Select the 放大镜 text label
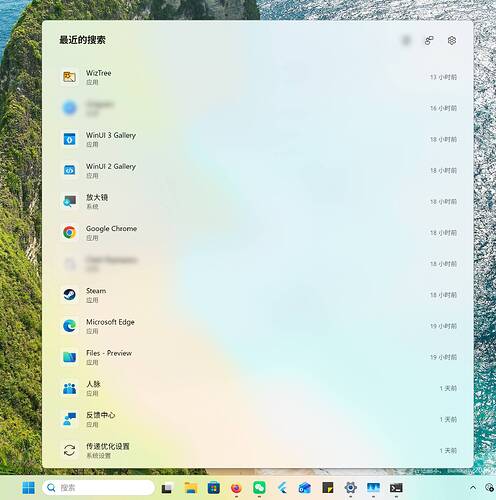 [97, 197]
